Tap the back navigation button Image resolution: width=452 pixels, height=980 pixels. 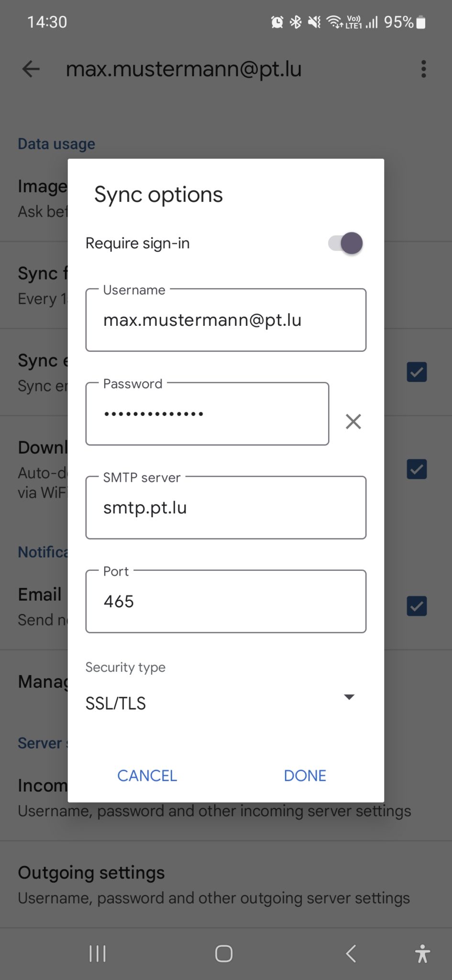click(x=351, y=953)
